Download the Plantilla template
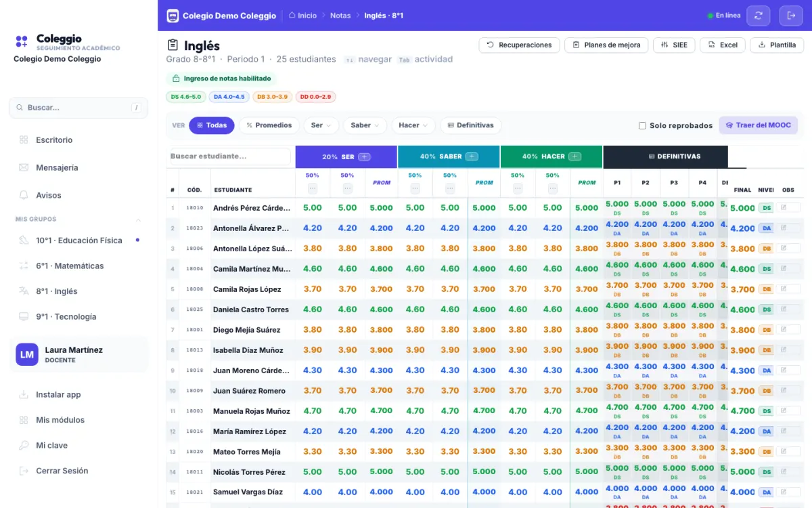Viewport: 812px width, 508px height. click(x=777, y=45)
